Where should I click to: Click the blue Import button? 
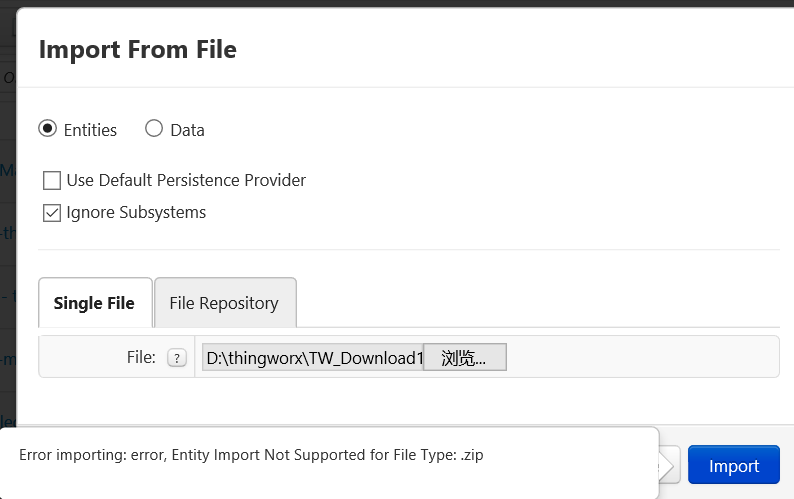tap(734, 465)
